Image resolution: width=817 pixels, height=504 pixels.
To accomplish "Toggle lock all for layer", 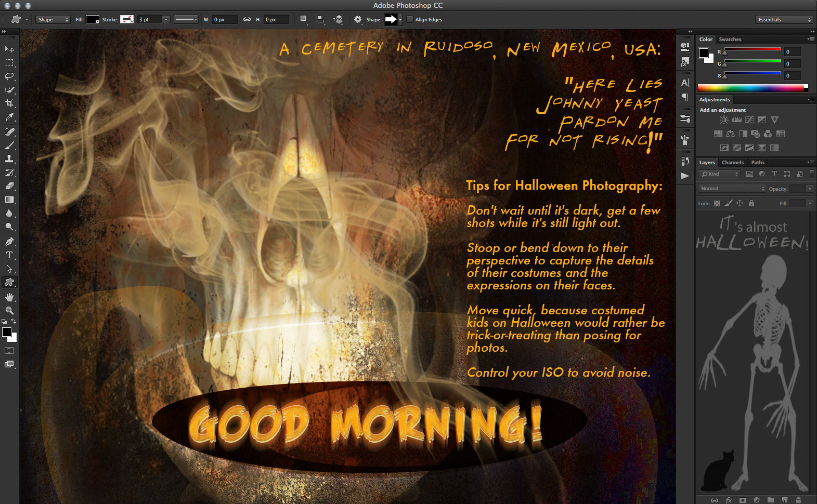I will pos(751,204).
